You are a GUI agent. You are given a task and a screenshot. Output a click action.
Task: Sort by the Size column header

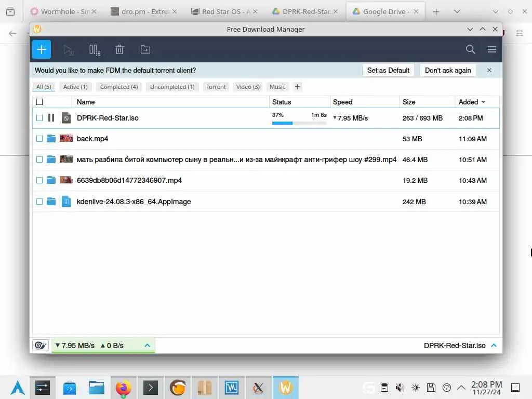point(428,102)
